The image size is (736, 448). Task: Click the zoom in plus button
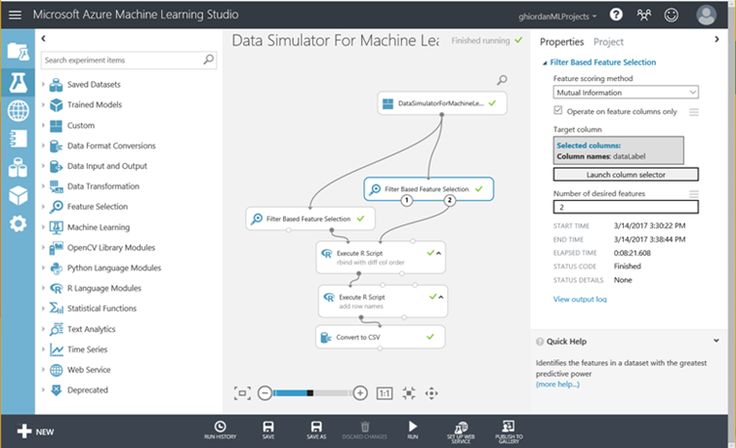tap(360, 393)
